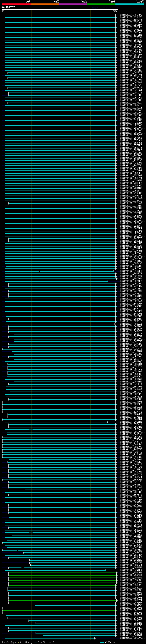Click the orange ~40% identity legend segment
Viewport: 146px width, 644px height.
[45, 4]
